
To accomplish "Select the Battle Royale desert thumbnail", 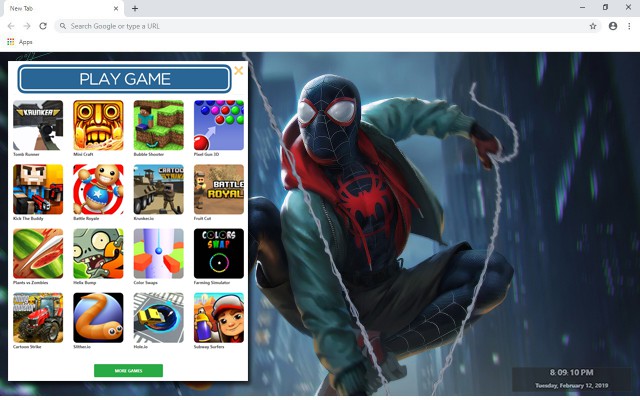I will (x=219, y=189).
